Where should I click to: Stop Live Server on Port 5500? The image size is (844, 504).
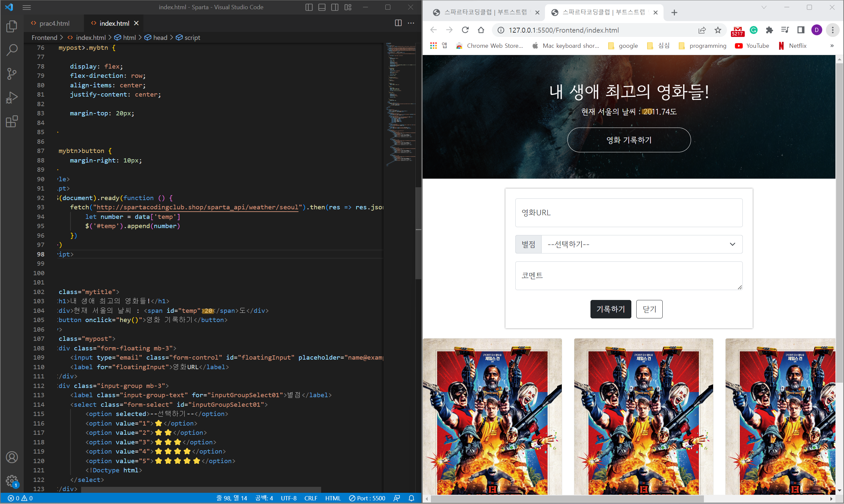pos(368,498)
